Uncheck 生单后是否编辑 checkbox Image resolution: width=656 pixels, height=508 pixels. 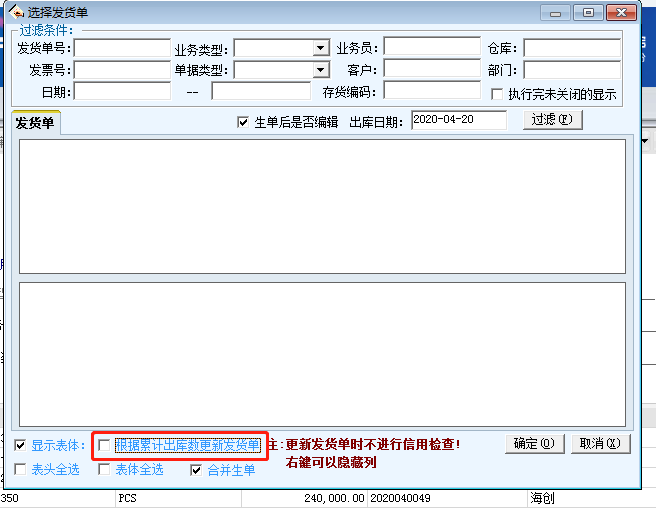[243, 122]
